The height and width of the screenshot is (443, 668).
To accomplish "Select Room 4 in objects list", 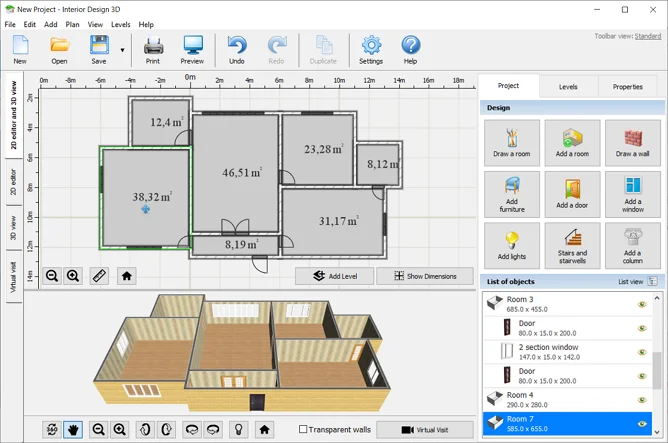I will pos(567,400).
